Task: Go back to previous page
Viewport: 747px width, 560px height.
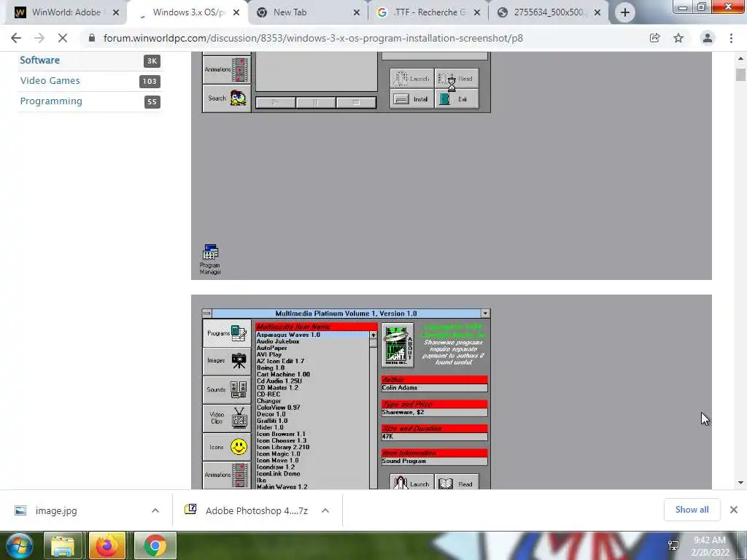Action: [16, 38]
